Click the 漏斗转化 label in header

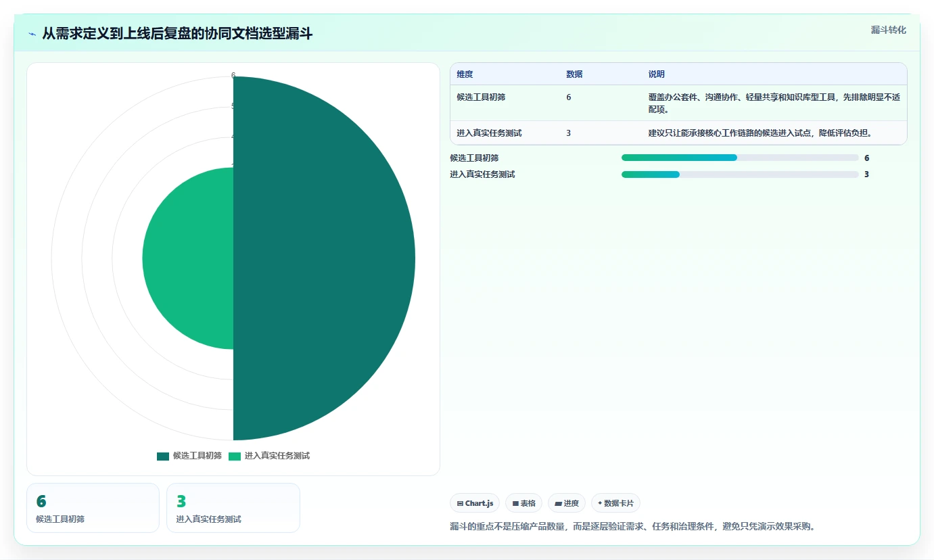pyautogui.click(x=888, y=30)
